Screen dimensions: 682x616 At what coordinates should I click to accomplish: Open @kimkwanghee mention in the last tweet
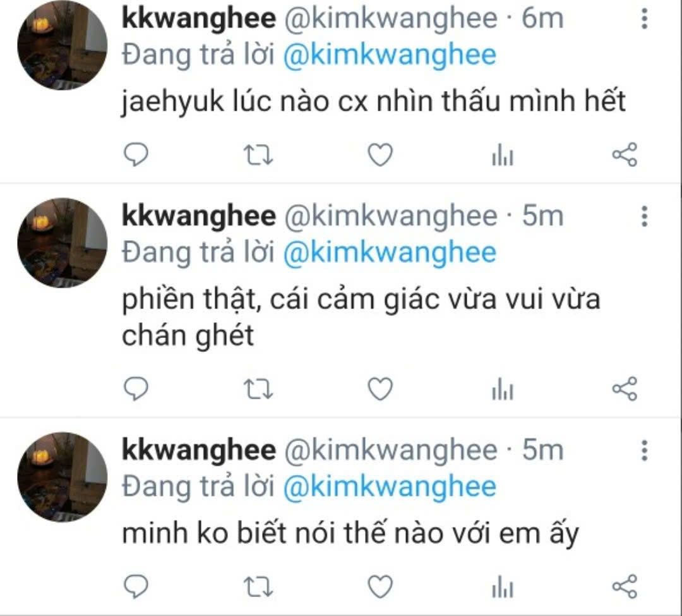coord(390,487)
